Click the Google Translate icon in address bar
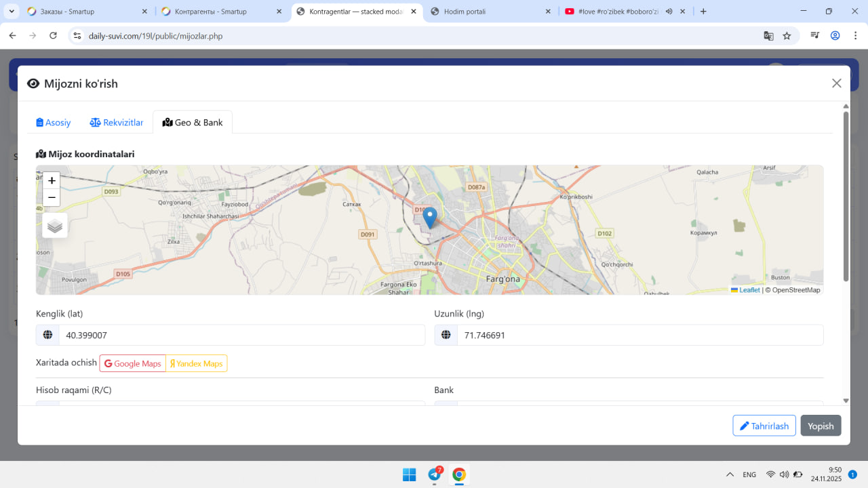The width and height of the screenshot is (868, 488). tap(768, 36)
